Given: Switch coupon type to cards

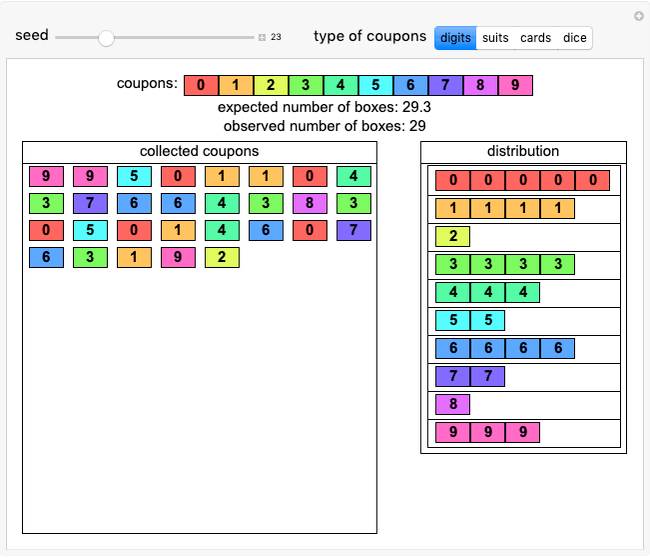Looking at the screenshot, I should pos(536,38).
